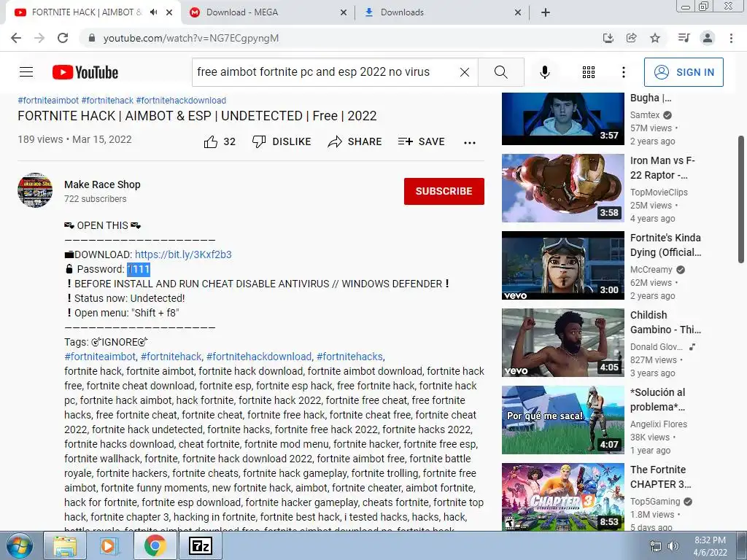The image size is (747, 560).
Task: Click the system tray volume icon
Action: pyautogui.click(x=673, y=546)
